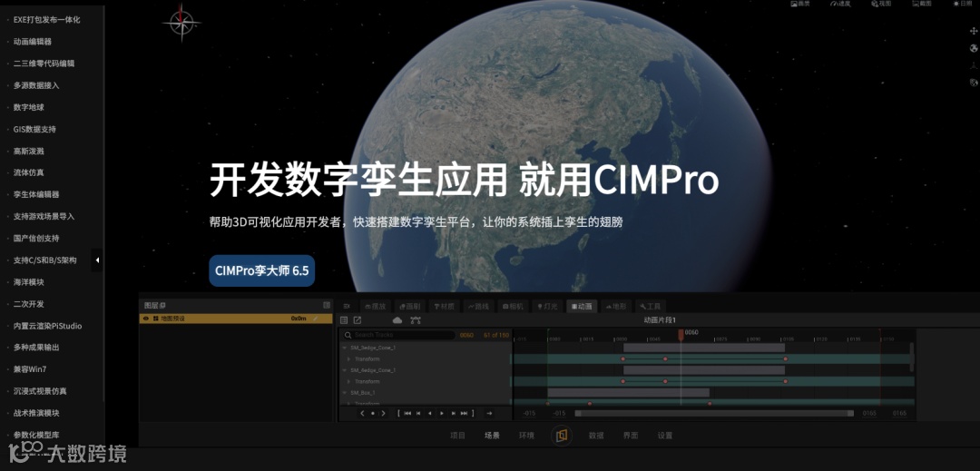Click the red playhead marker at 0060
The width and height of the screenshot is (980, 471).
click(681, 336)
